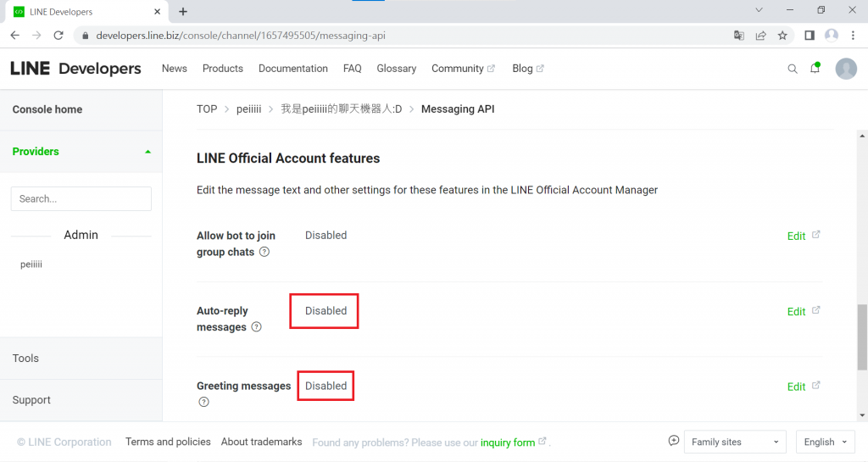Viewport: 868px width, 462px height.
Task: Click the LINE Developers logo
Action: [x=75, y=69]
